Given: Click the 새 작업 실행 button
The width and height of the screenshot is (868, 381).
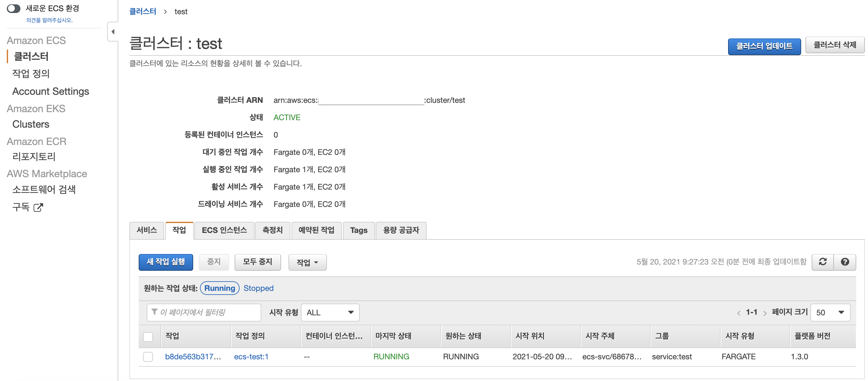Looking at the screenshot, I should tap(165, 262).
